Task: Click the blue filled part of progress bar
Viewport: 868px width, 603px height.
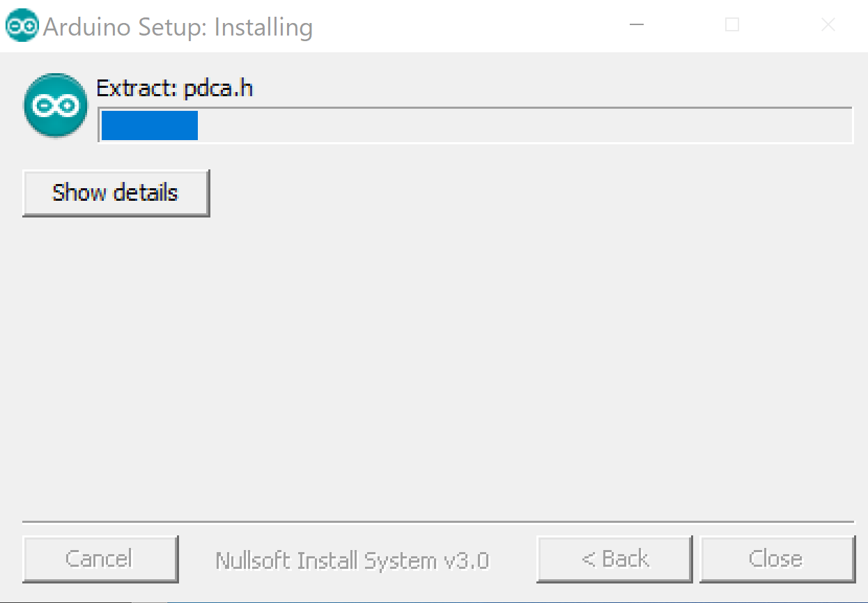Action: click(x=150, y=125)
